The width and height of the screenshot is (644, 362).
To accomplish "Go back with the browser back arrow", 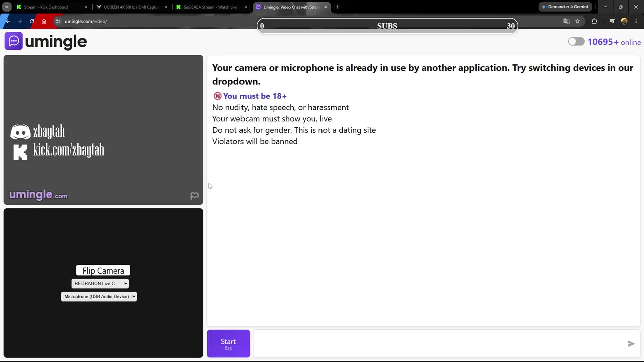I will coord(8,21).
